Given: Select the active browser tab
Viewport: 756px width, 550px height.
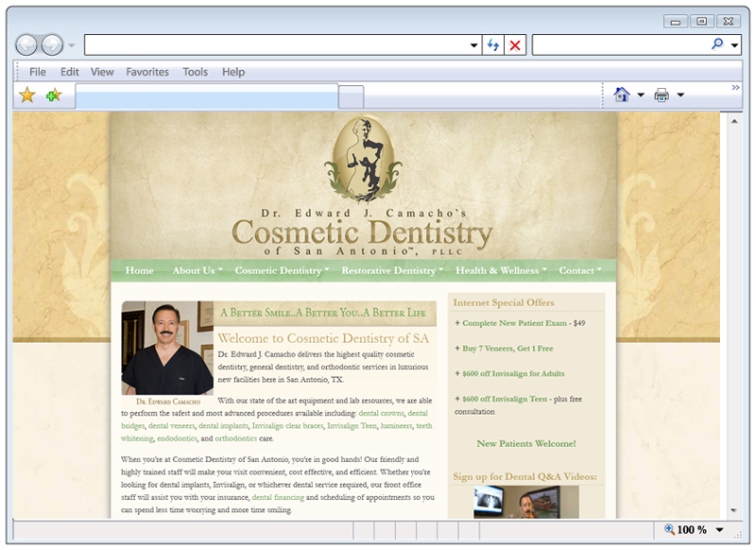Looking at the screenshot, I should 207,96.
